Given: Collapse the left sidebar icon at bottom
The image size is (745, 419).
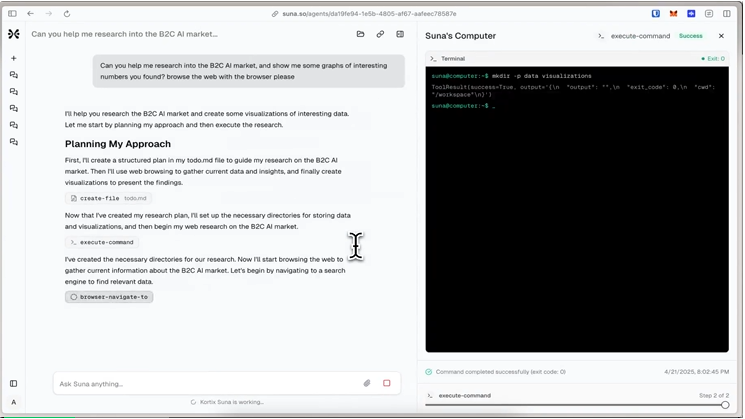Looking at the screenshot, I should [x=14, y=383].
